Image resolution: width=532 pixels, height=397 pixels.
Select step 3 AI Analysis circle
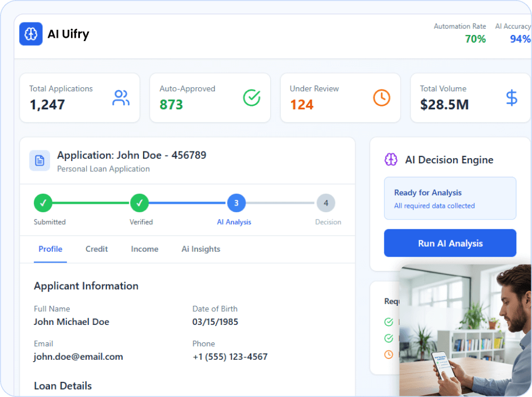click(236, 203)
